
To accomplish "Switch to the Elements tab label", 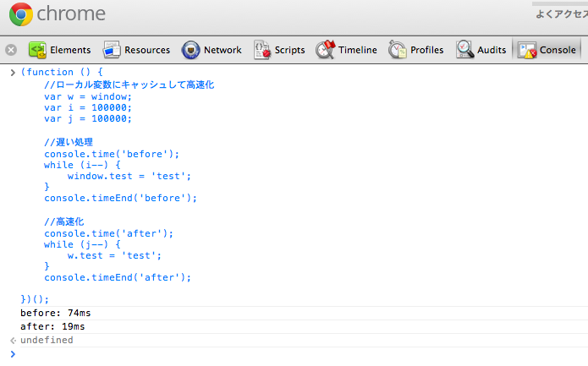I will point(70,50).
